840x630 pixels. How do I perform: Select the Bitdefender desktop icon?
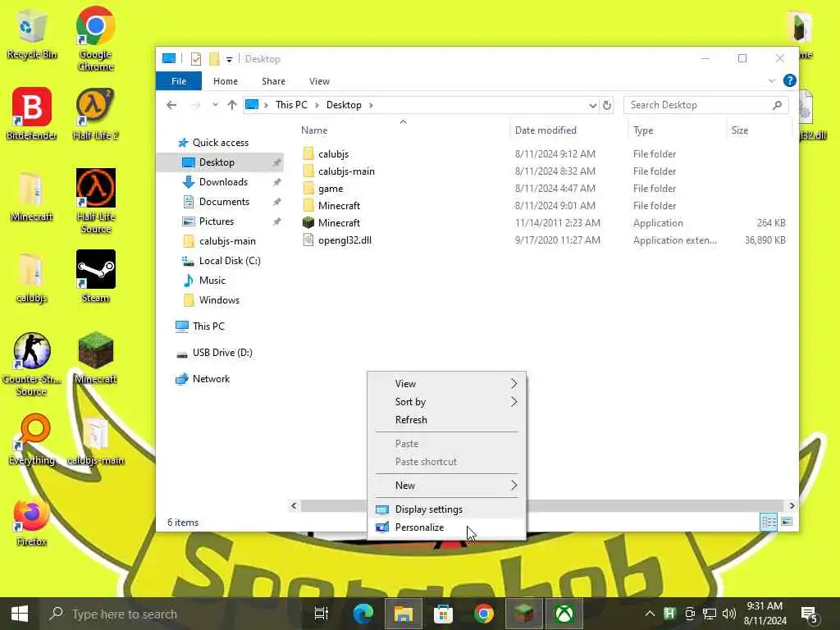click(x=32, y=113)
